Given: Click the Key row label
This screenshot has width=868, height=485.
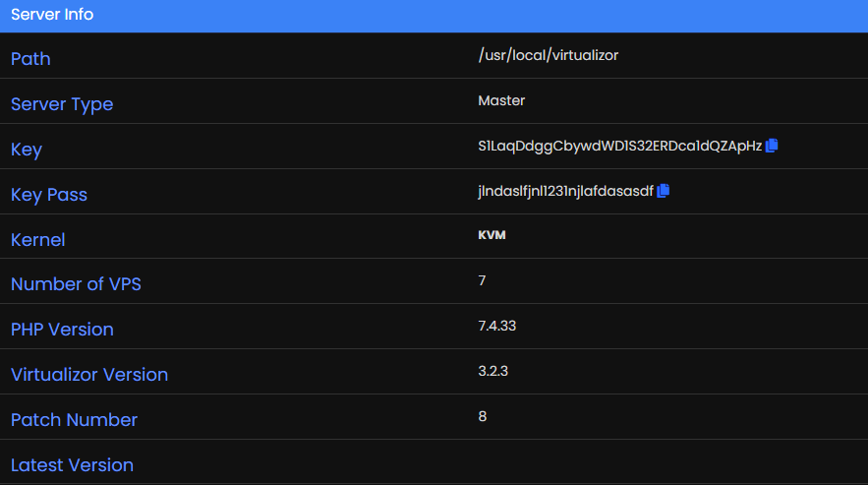Looking at the screenshot, I should click(27, 150).
